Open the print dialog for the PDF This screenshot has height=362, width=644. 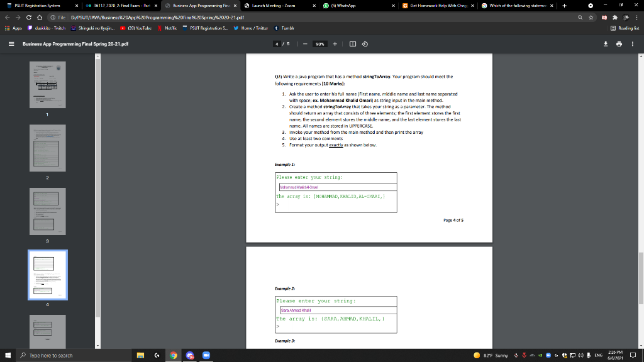click(x=618, y=44)
